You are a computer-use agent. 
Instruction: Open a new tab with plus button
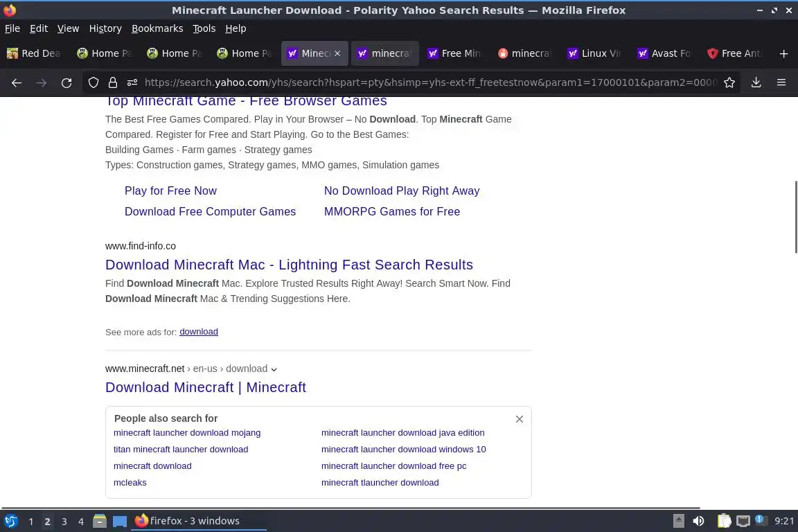[783, 53]
